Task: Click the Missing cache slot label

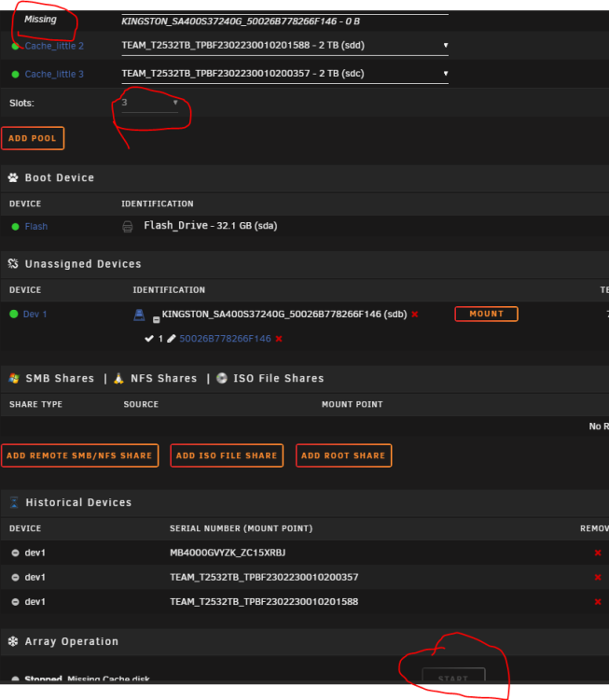Action: pyautogui.click(x=40, y=20)
